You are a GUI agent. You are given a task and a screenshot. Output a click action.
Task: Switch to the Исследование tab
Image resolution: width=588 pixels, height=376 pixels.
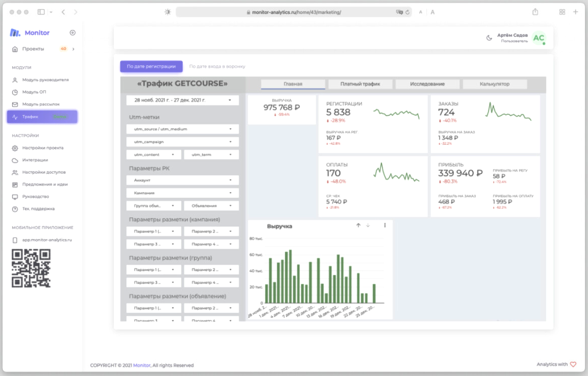pos(427,84)
